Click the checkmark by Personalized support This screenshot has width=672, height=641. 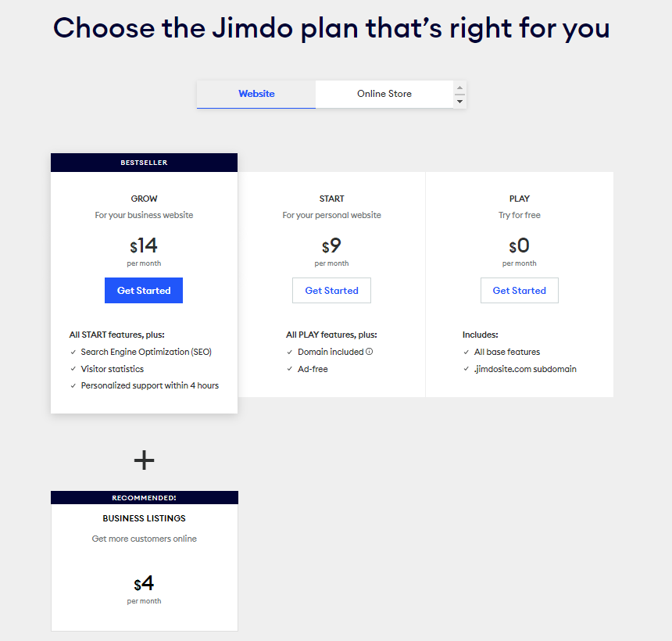point(73,386)
